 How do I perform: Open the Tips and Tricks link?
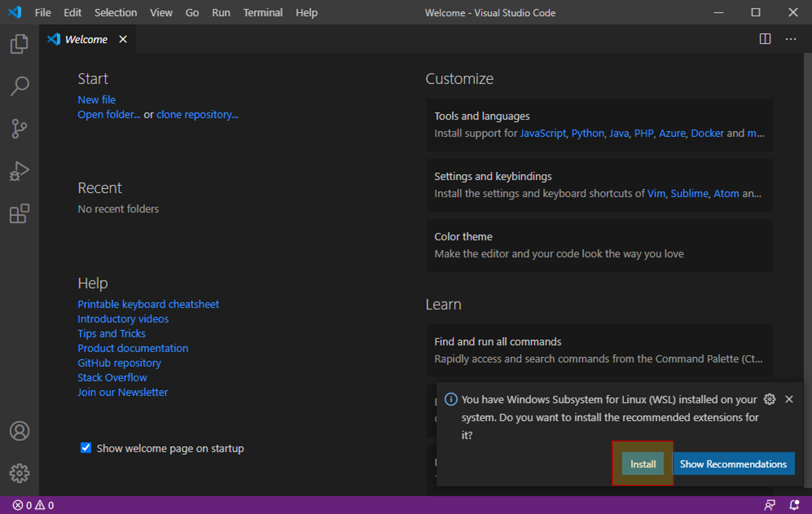(x=112, y=333)
